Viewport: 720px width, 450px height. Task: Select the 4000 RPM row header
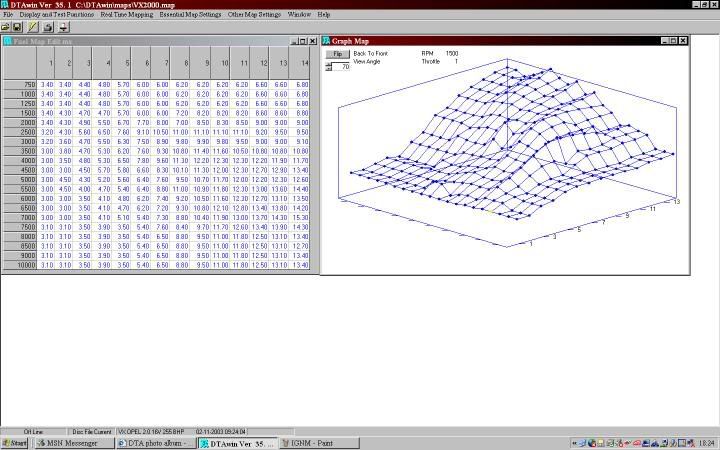(x=20, y=161)
